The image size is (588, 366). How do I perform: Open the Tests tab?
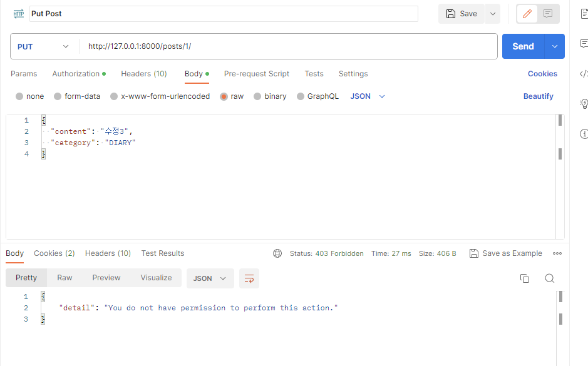tap(314, 74)
